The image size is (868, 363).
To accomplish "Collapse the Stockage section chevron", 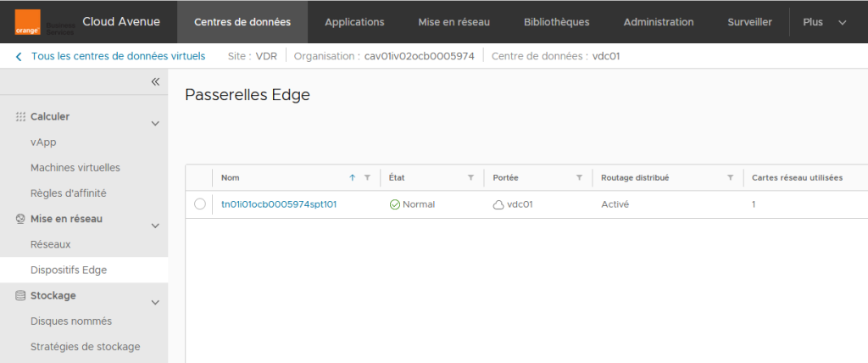I will click(x=156, y=303).
